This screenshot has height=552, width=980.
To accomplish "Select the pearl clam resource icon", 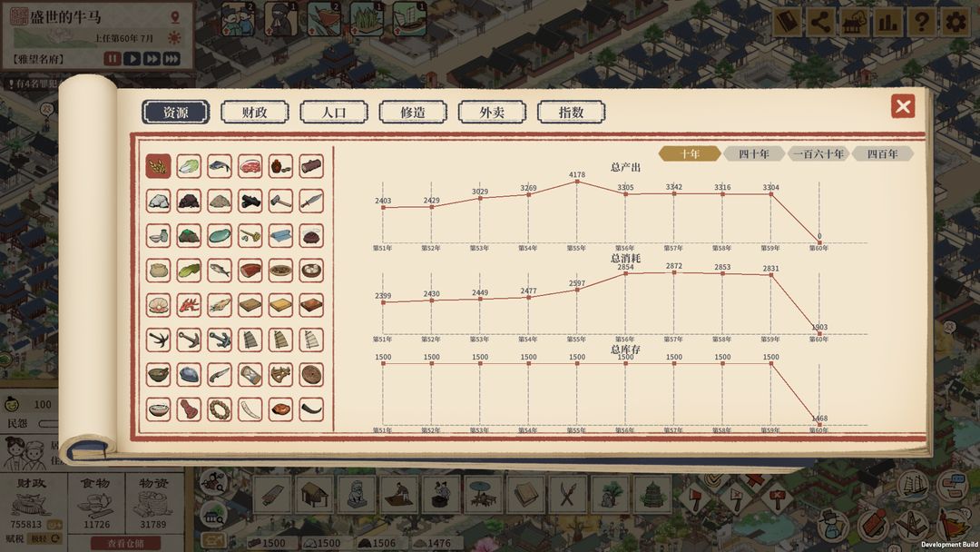I will click(158, 305).
